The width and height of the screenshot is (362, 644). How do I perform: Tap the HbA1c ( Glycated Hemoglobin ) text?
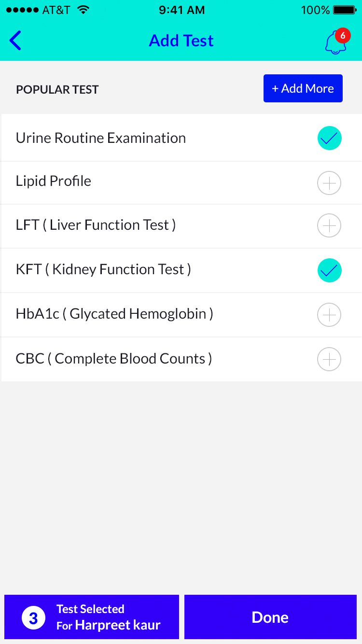(x=114, y=314)
